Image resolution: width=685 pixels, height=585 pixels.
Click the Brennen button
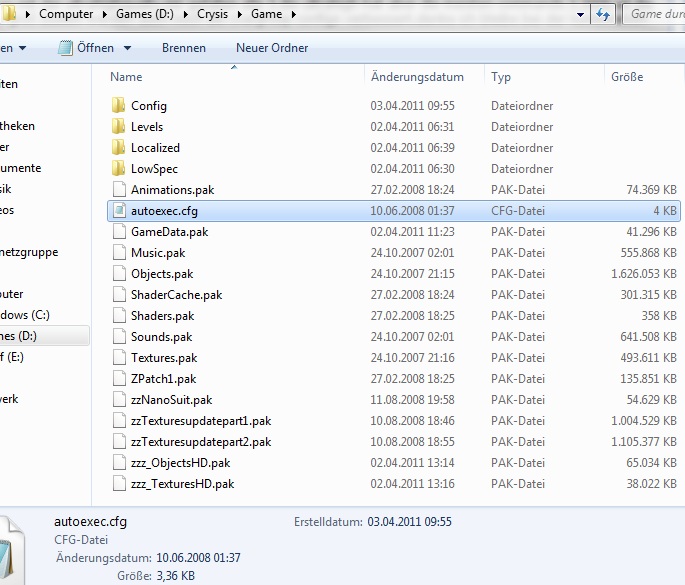(184, 48)
